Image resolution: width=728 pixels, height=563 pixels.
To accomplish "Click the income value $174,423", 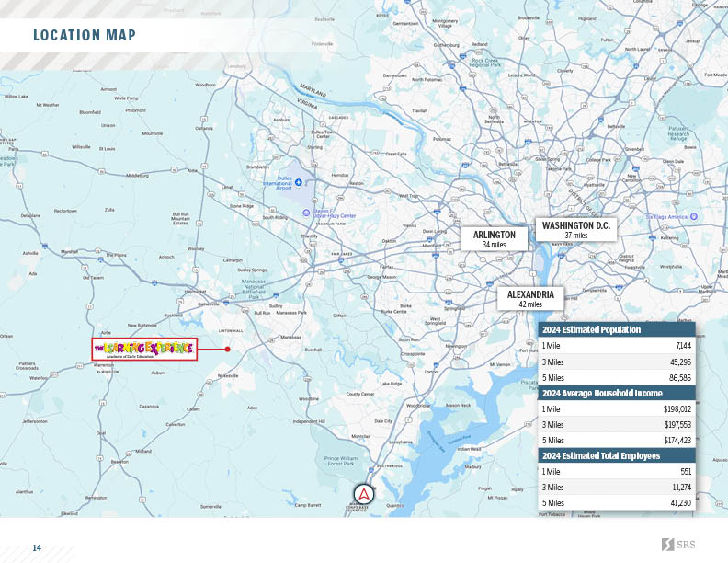I will click(677, 441).
